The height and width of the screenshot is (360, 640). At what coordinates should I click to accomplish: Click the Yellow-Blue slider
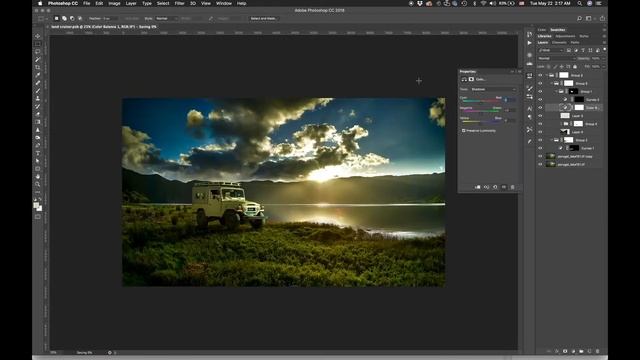(481, 121)
